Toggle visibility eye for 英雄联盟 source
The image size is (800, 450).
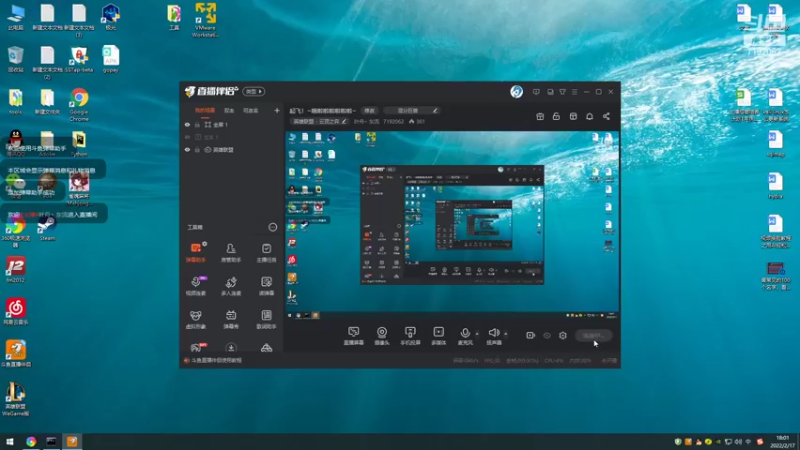tap(187, 150)
